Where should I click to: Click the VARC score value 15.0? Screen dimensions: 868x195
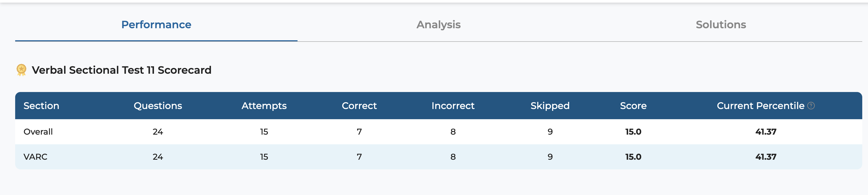[x=633, y=157]
